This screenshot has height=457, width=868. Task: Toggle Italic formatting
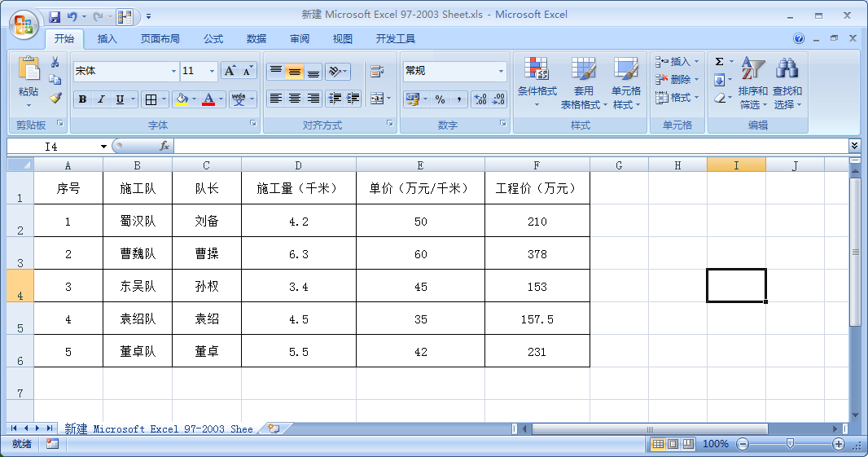click(x=101, y=99)
